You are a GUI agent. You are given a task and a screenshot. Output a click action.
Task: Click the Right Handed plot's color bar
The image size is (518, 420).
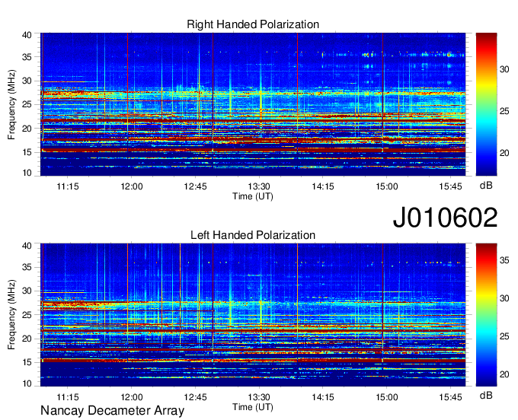(x=486, y=104)
